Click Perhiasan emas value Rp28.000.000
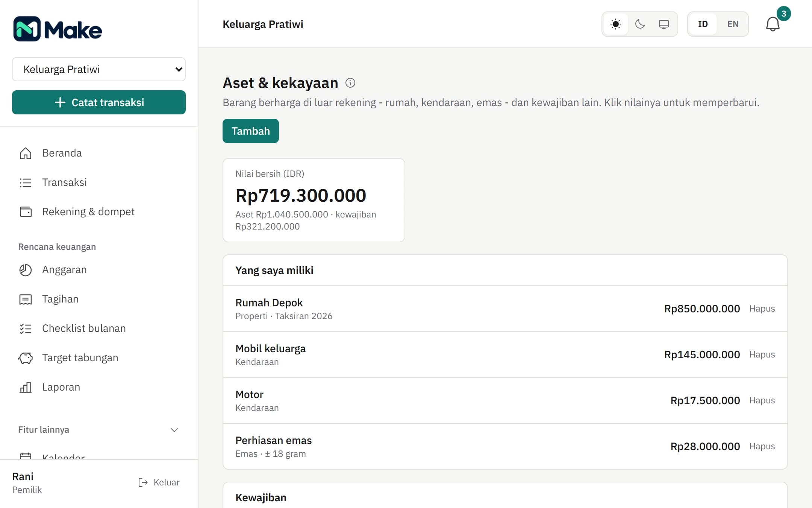The width and height of the screenshot is (812, 508). 705,446
